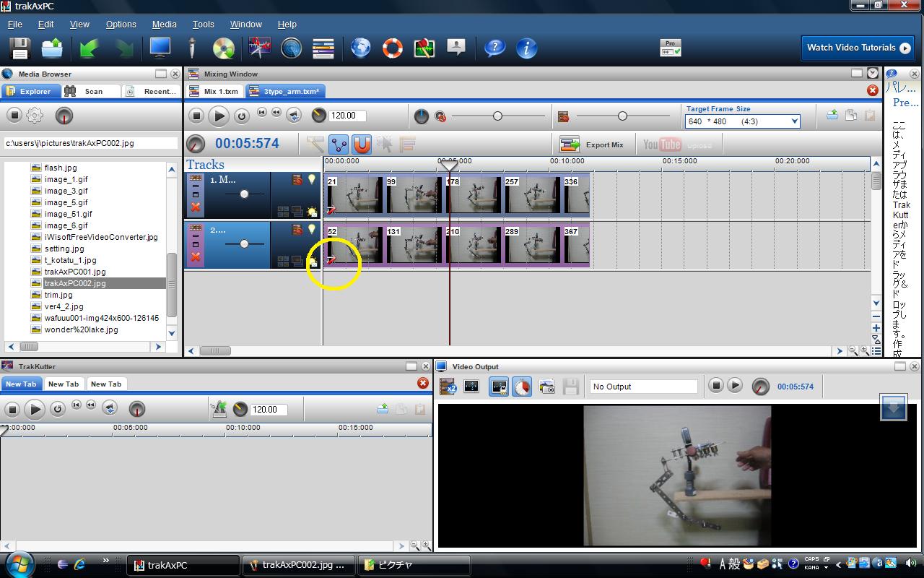
Task: Open the Windows Start menu
Action: [19, 564]
